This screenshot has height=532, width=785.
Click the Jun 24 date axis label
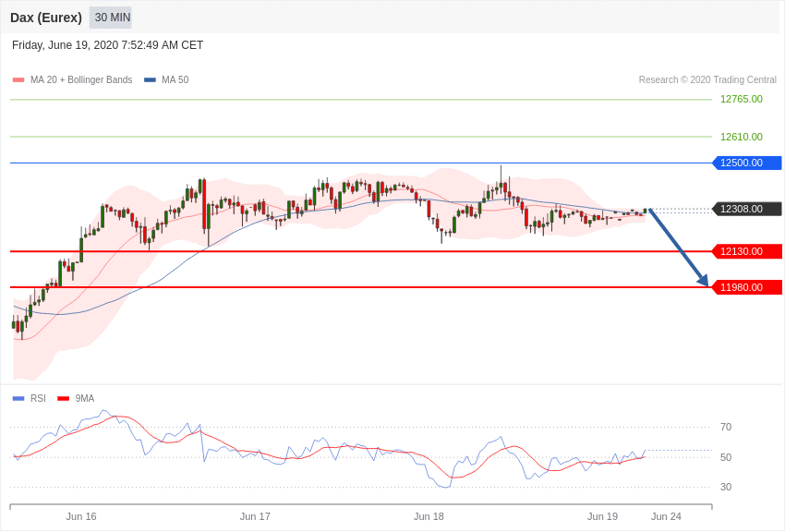pos(666,516)
